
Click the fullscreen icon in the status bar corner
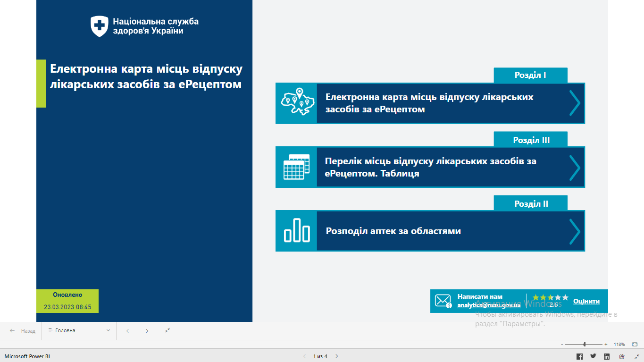tap(637, 356)
